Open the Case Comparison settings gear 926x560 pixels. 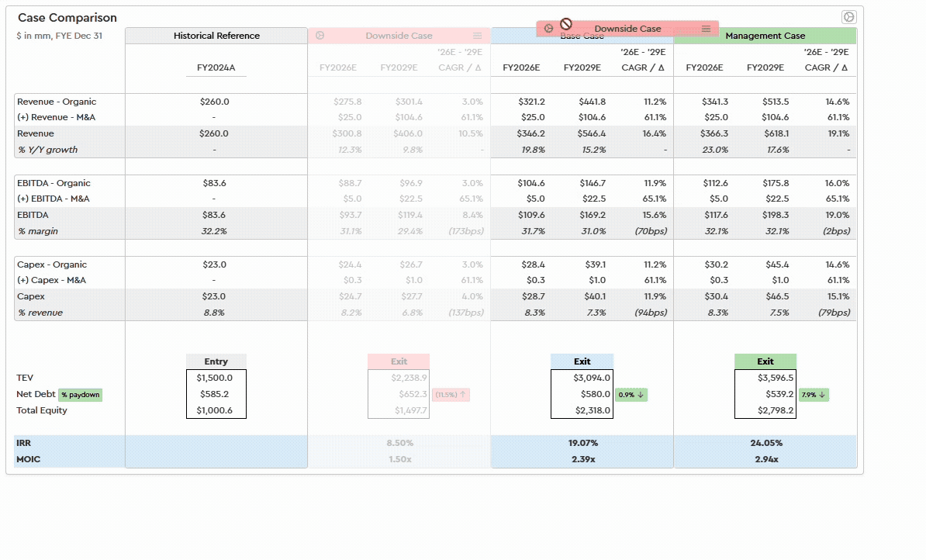click(x=848, y=17)
